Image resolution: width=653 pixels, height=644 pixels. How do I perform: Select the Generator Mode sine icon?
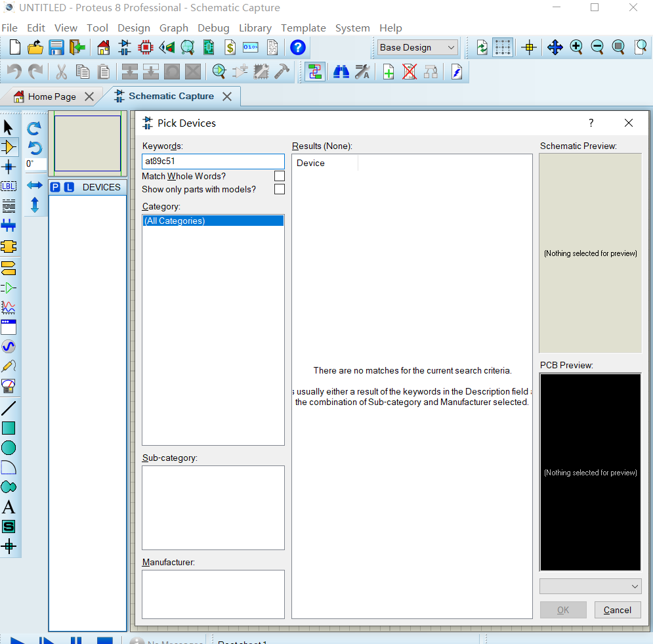coord(9,347)
